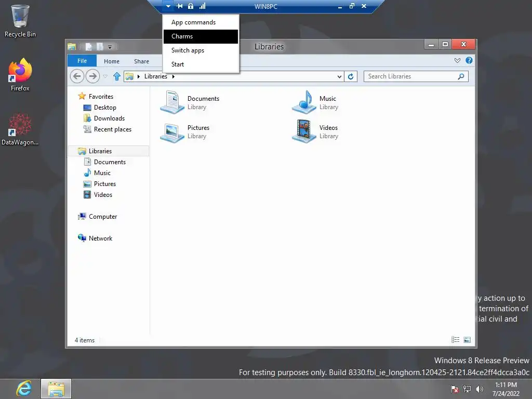Click Properties icon in Quick Access Toolbar
Screen dimensions: 532x399
click(x=88, y=46)
